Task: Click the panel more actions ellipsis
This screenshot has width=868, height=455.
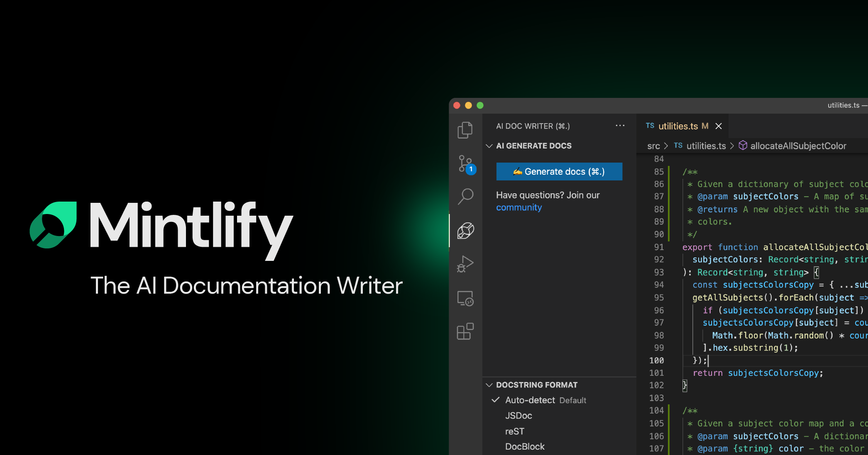Action: click(x=620, y=126)
